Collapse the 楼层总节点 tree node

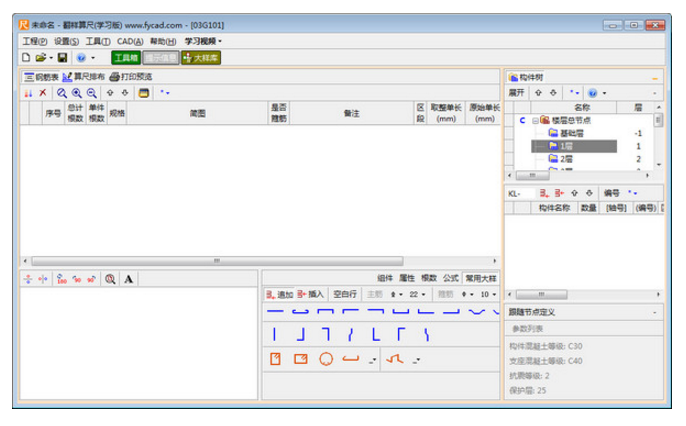pyautogui.click(x=535, y=121)
